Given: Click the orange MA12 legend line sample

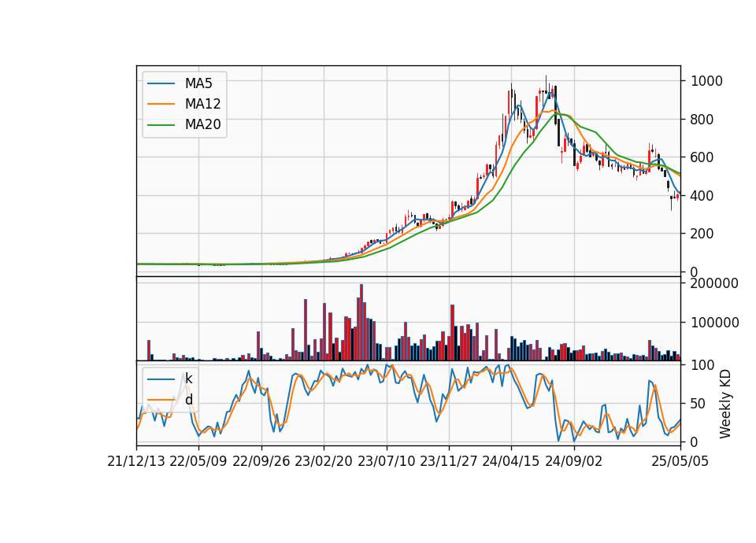Looking at the screenshot, I should click(161, 104).
